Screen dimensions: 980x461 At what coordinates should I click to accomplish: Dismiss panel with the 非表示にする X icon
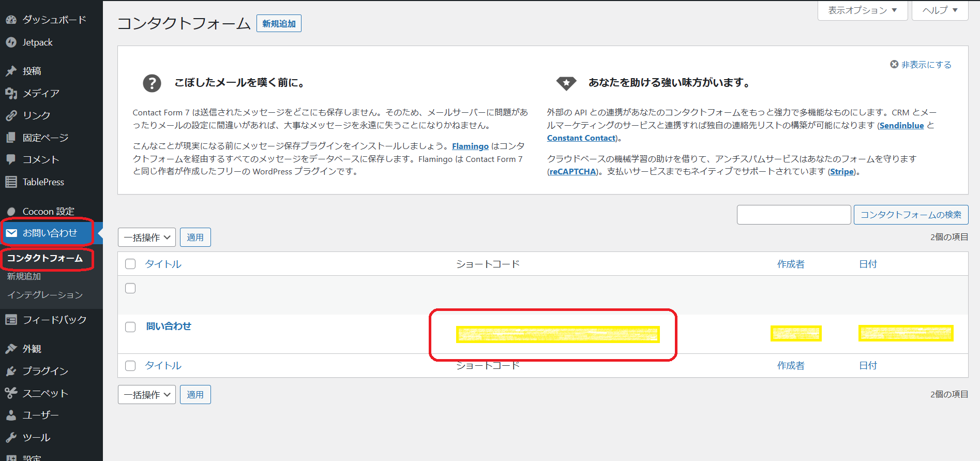click(x=894, y=64)
